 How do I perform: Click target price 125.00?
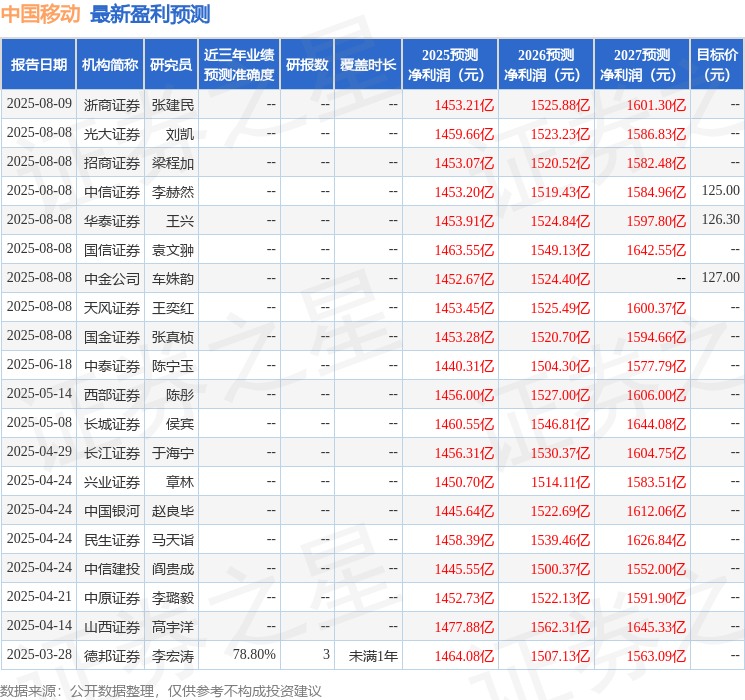(721, 190)
